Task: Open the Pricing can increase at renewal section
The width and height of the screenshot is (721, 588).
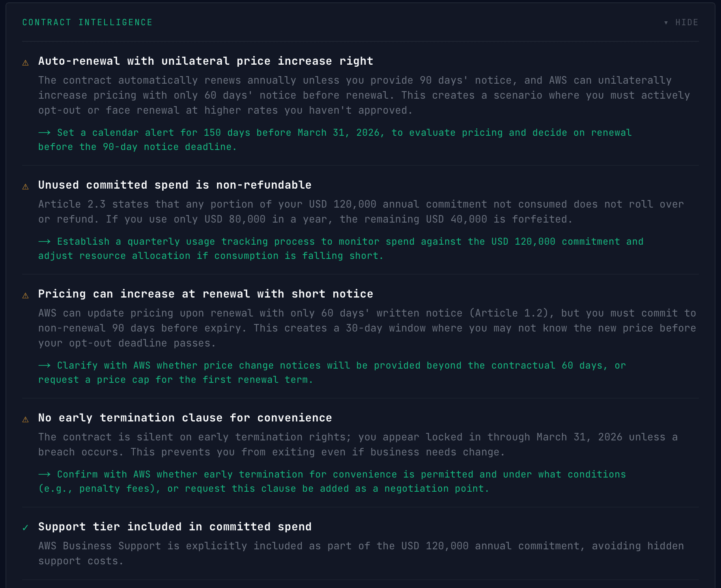Action: [x=205, y=294]
